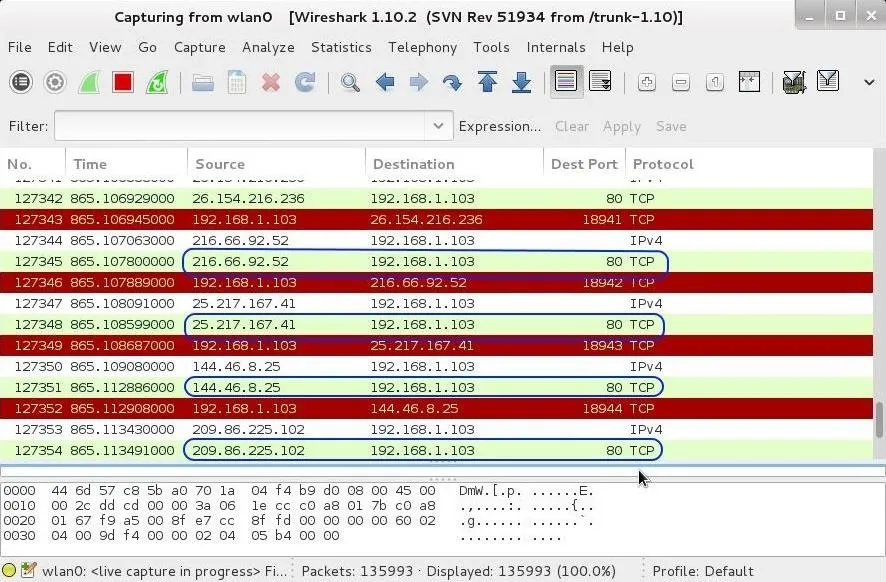The image size is (886, 582).
Task: Open the capture interfaces list icon
Action: [21, 82]
